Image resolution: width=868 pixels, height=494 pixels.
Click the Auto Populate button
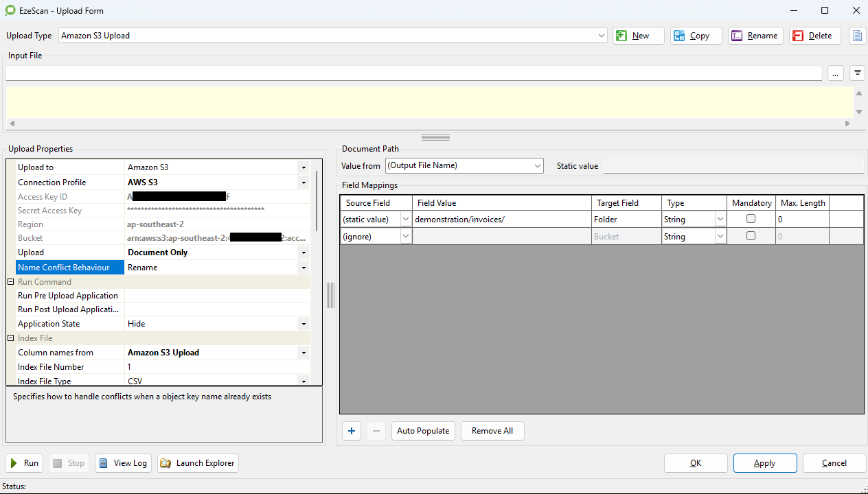423,431
